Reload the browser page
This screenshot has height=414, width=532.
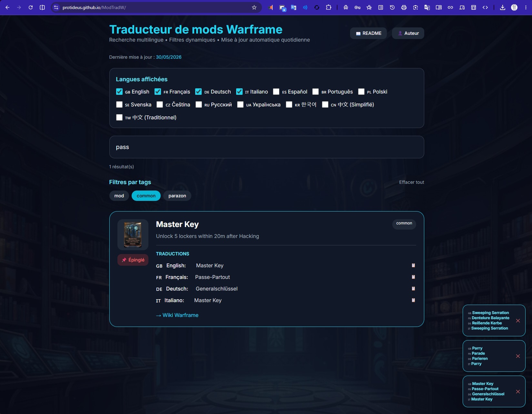[31, 7]
